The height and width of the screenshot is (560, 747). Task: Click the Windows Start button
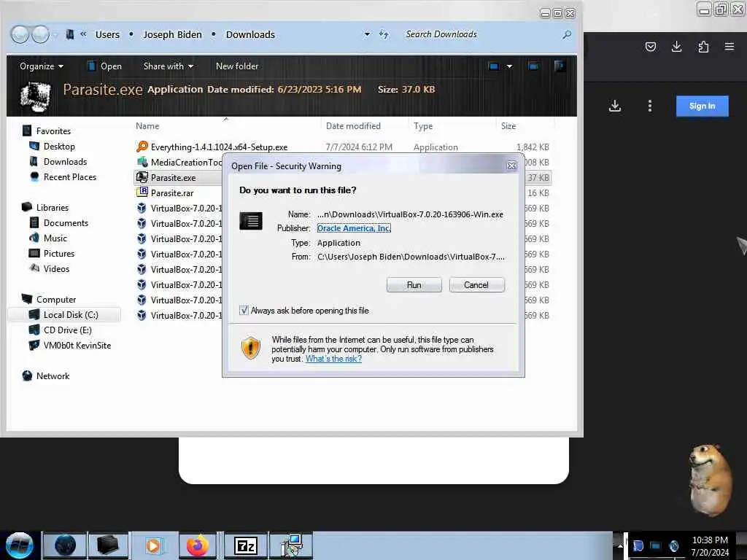20,545
